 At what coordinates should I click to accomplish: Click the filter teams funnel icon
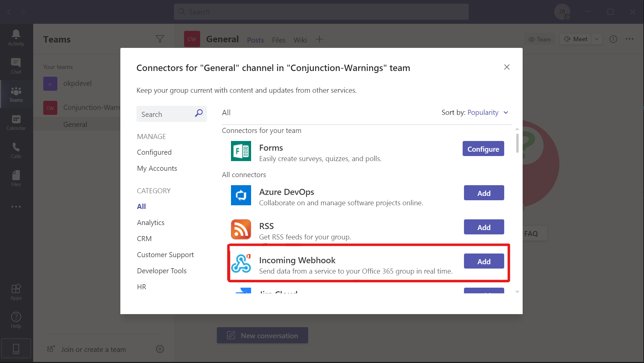click(160, 39)
